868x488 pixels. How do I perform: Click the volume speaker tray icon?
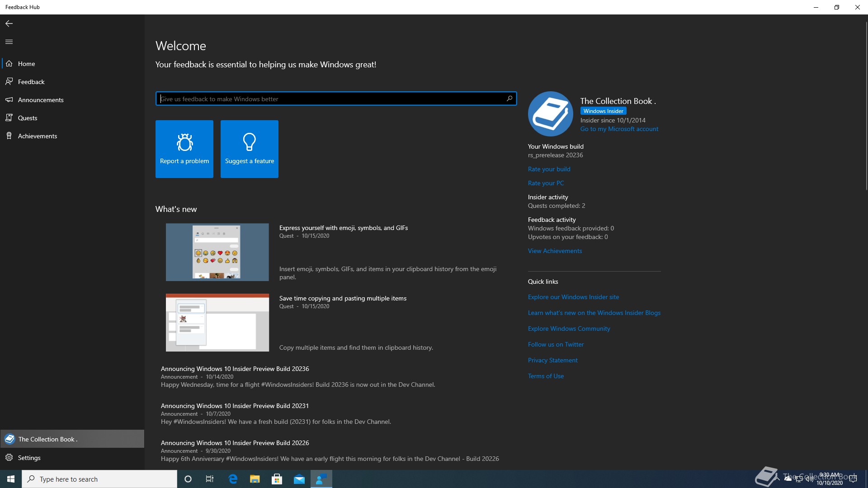pos(810,479)
